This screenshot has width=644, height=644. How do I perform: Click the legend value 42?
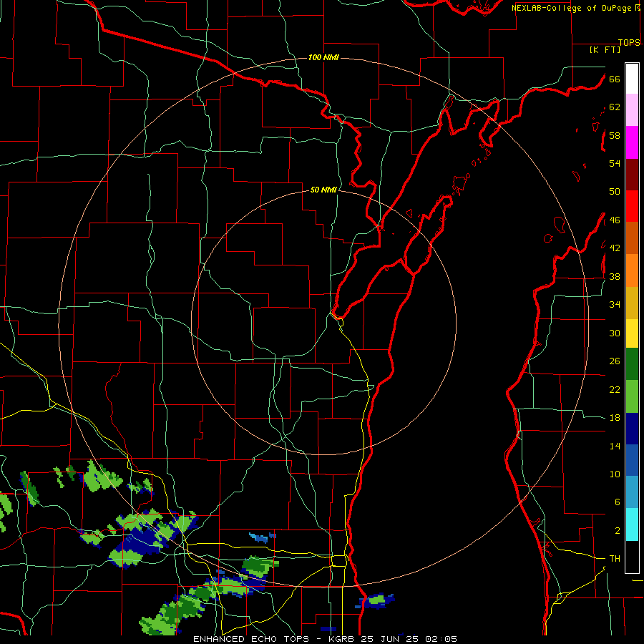[615, 248]
